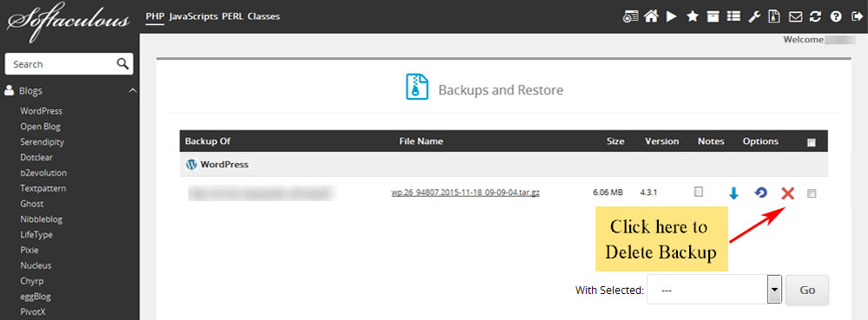The width and height of the screenshot is (868, 320).
Task: Switch to the JavaScripts tab
Action: click(194, 16)
